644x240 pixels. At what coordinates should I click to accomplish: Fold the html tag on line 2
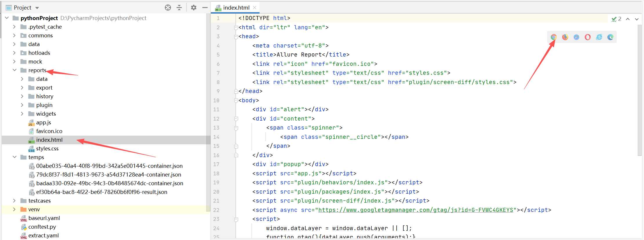click(x=236, y=28)
